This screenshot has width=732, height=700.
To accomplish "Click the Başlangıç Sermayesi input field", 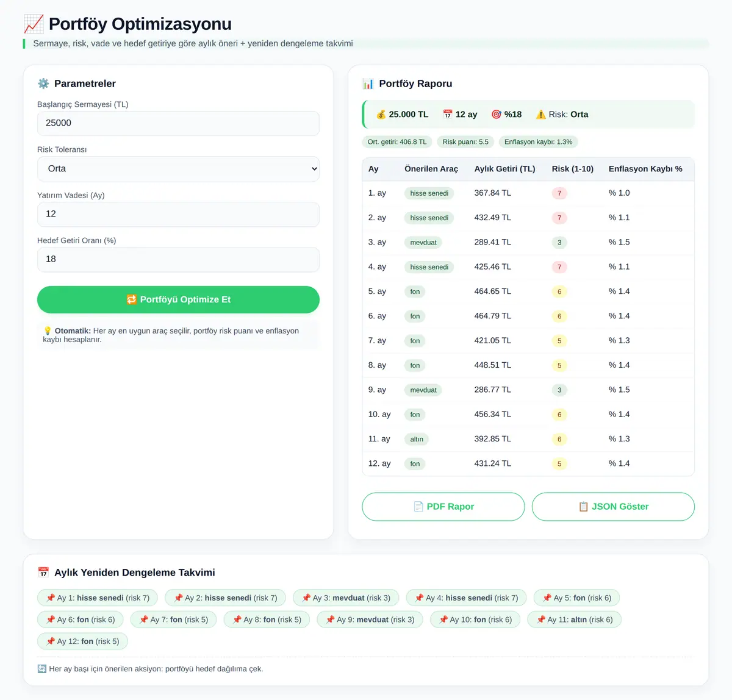I will [178, 123].
